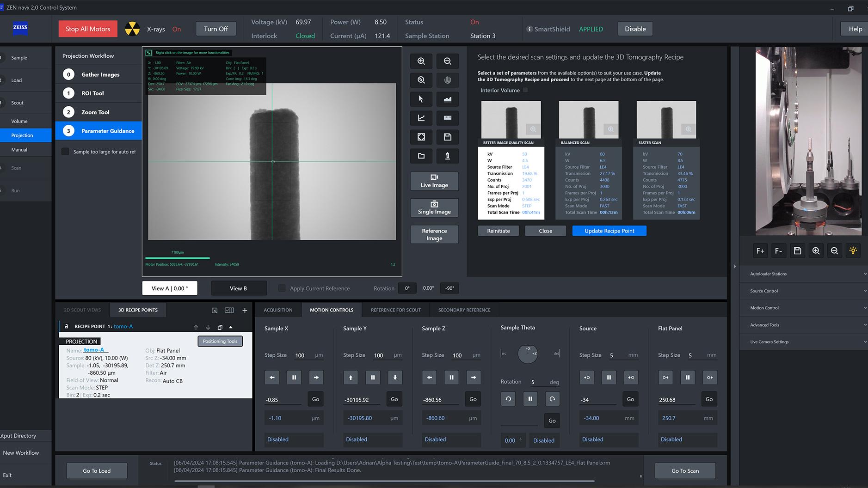
Task: Click Go To Scan button
Action: pyautogui.click(x=685, y=470)
